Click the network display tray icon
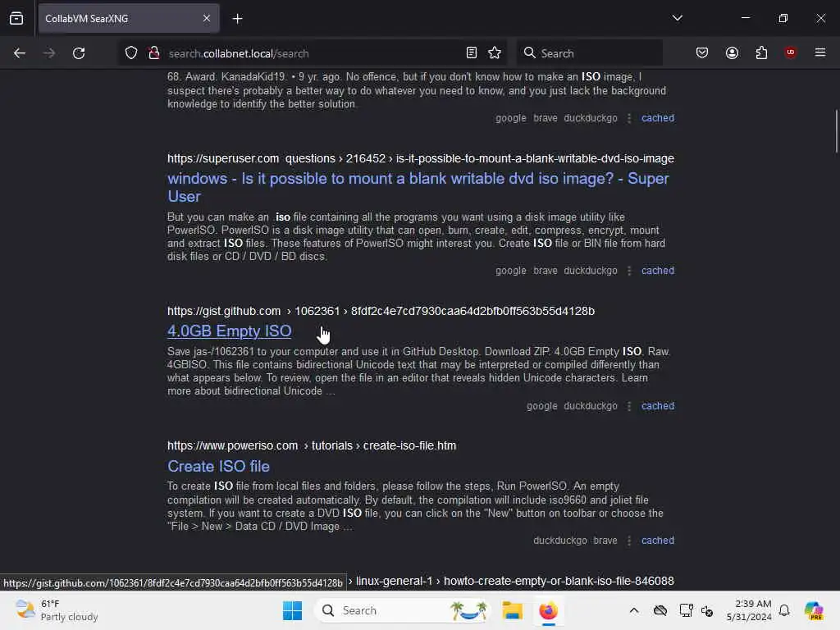 pos(686,610)
